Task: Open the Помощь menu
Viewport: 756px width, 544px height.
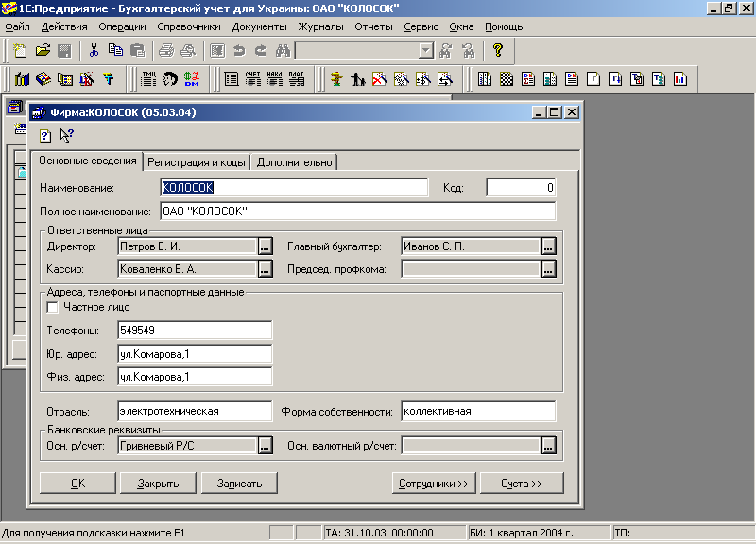Action: [x=504, y=27]
